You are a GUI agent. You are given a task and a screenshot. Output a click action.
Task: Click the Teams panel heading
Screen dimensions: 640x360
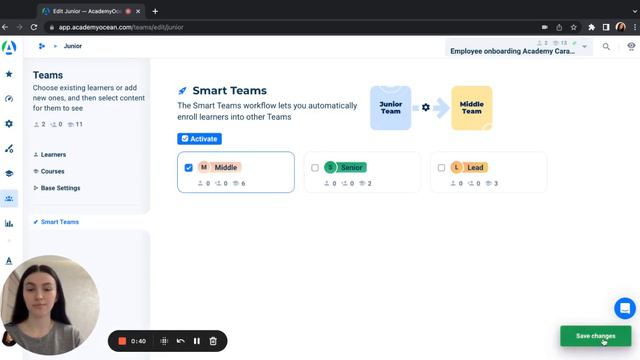tap(48, 75)
